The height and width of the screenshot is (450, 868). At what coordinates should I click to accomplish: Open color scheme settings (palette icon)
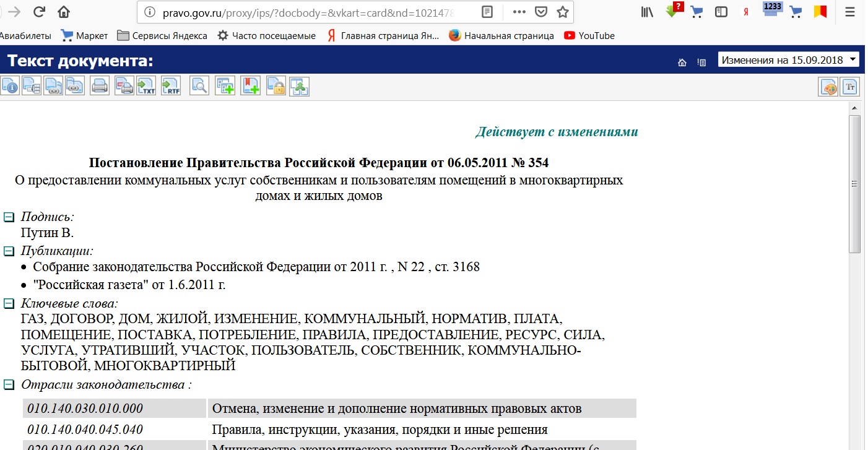click(x=828, y=87)
